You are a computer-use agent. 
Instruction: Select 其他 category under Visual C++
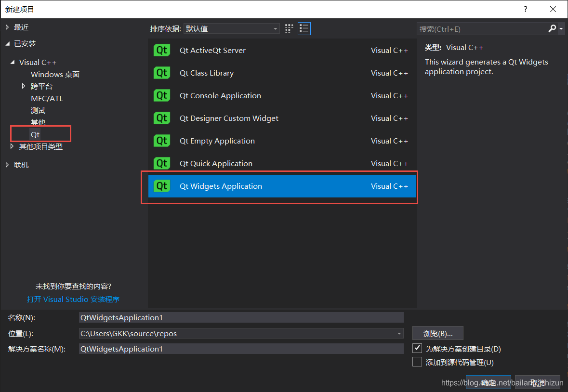point(38,122)
